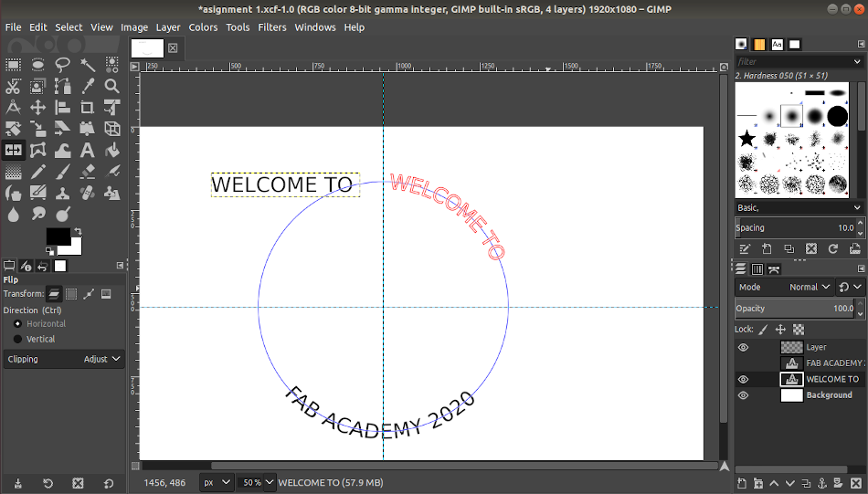Open the Layers dock configuration menu
This screenshot has height=494, width=868.
click(861, 268)
